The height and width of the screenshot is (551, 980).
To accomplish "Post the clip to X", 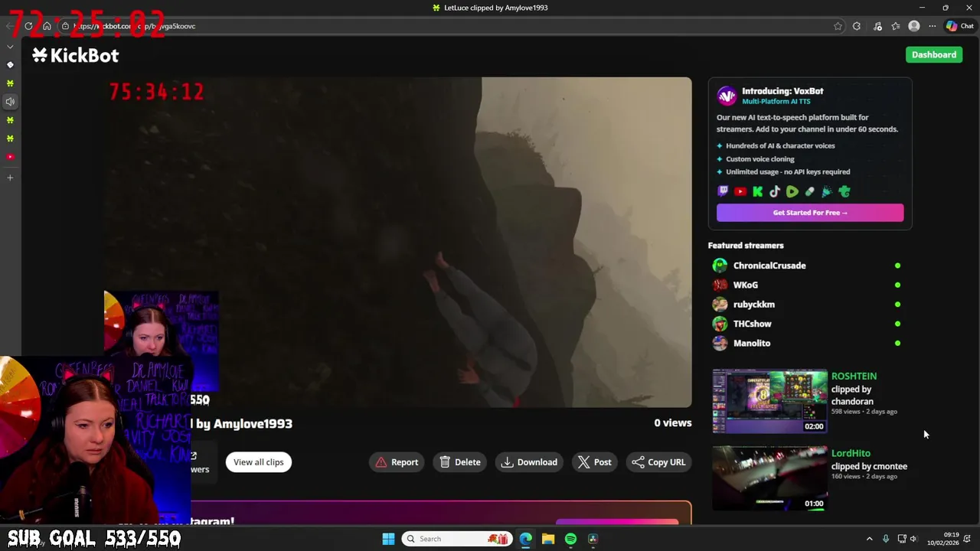I will pos(594,462).
